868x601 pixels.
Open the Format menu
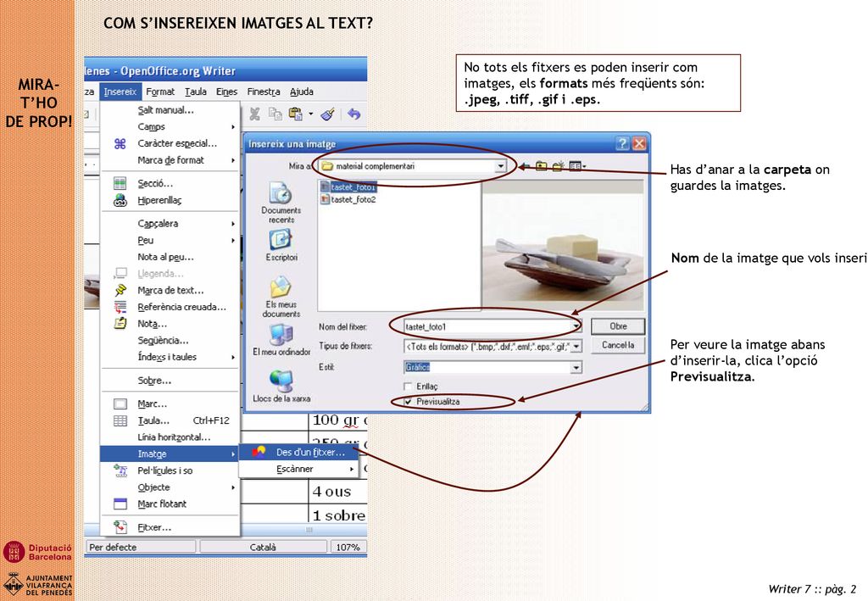point(160,92)
